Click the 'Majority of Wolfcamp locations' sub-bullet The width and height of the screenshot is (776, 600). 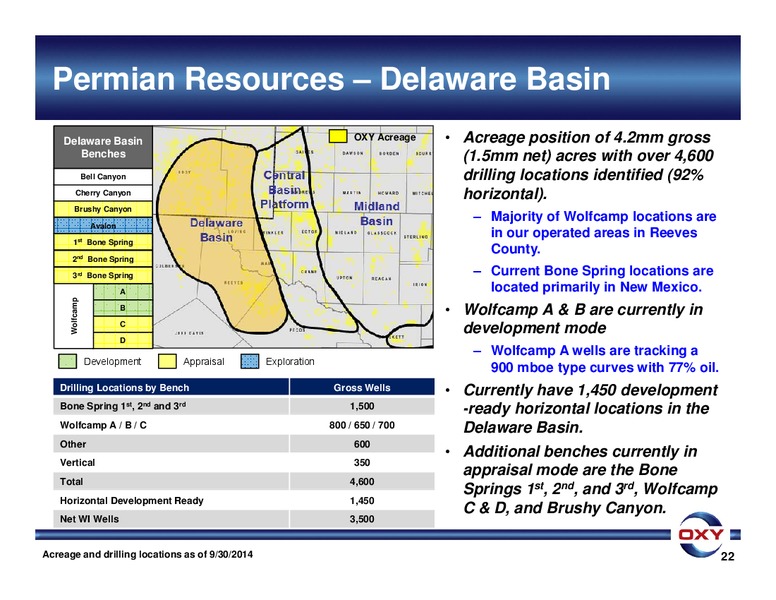coord(603,233)
